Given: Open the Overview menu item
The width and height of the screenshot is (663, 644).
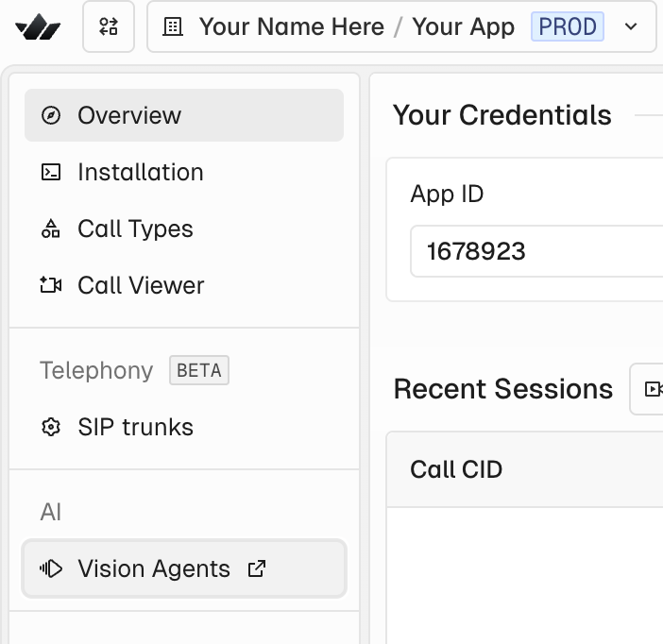Looking at the screenshot, I should pyautogui.click(x=184, y=115).
